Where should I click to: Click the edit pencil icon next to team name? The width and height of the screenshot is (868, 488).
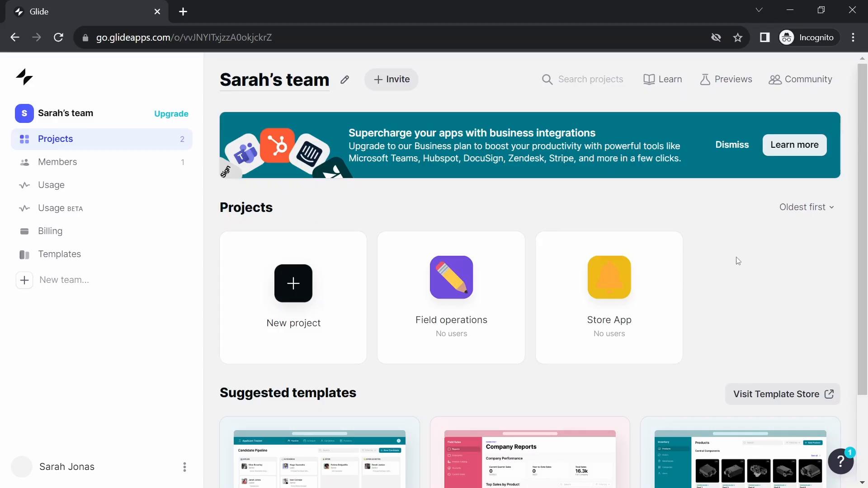(x=344, y=79)
